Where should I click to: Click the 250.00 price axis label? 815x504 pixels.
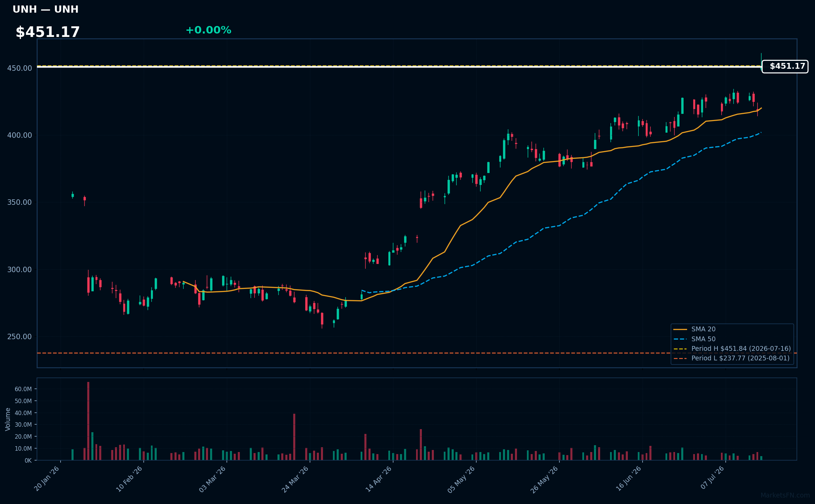[x=20, y=337]
